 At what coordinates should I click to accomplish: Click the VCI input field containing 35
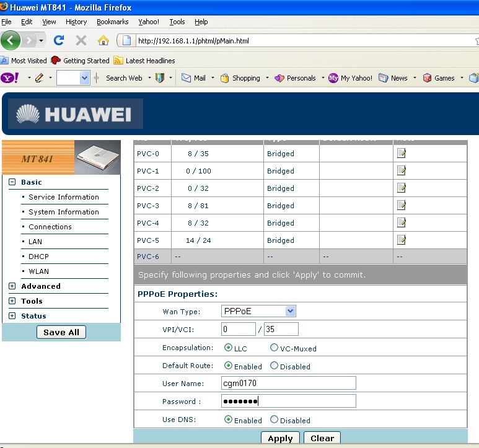[x=281, y=329]
